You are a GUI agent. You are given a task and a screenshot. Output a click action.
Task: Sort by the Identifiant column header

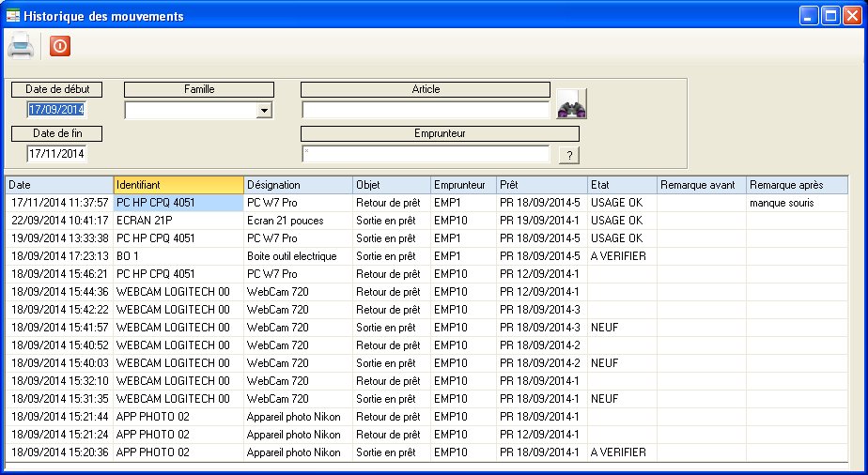[x=178, y=185]
